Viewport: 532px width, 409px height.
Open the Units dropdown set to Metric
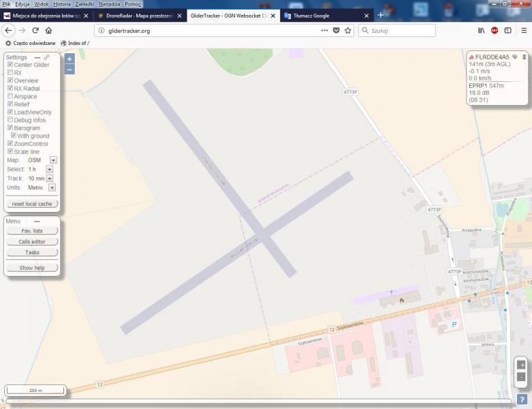[x=52, y=187]
